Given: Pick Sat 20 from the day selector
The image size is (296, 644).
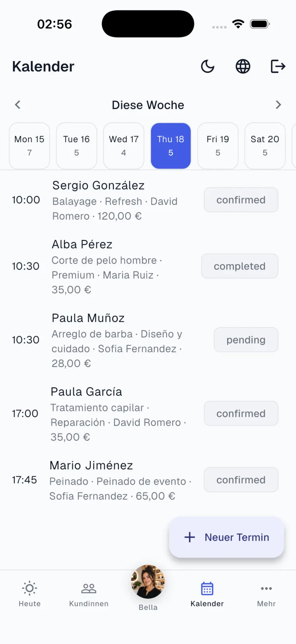Looking at the screenshot, I should [x=265, y=146].
